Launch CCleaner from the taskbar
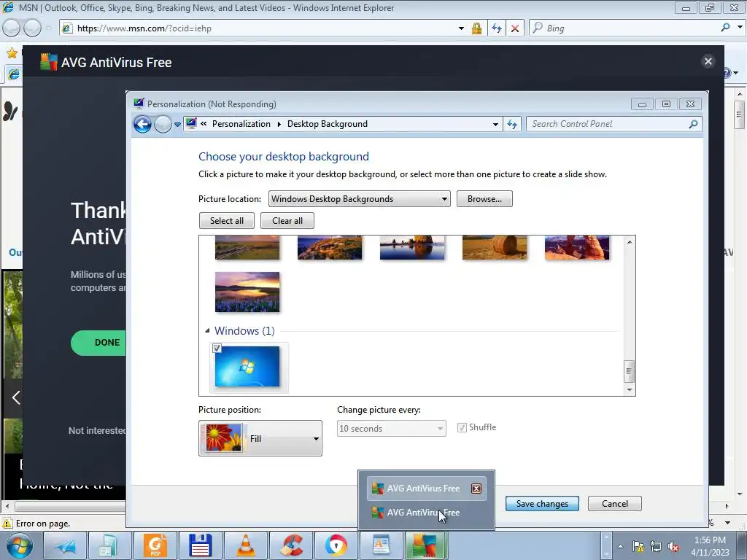Screen dimensions: 747x560 291,545
